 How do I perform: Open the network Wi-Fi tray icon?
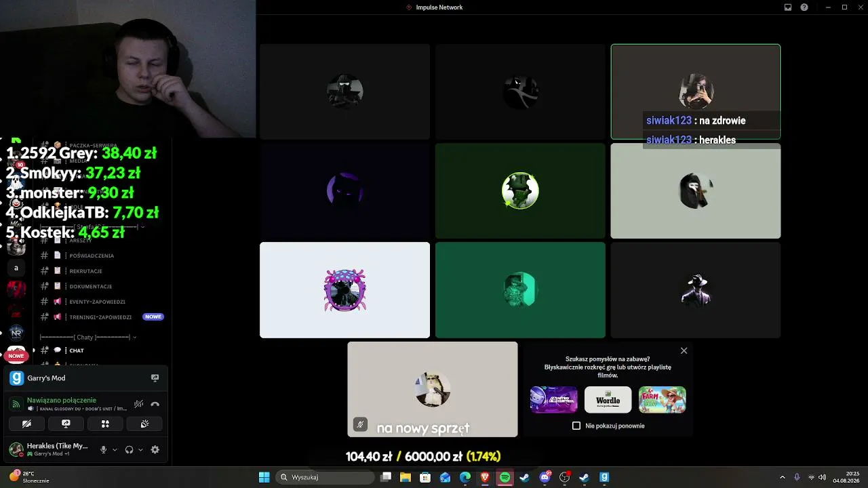[811, 477]
